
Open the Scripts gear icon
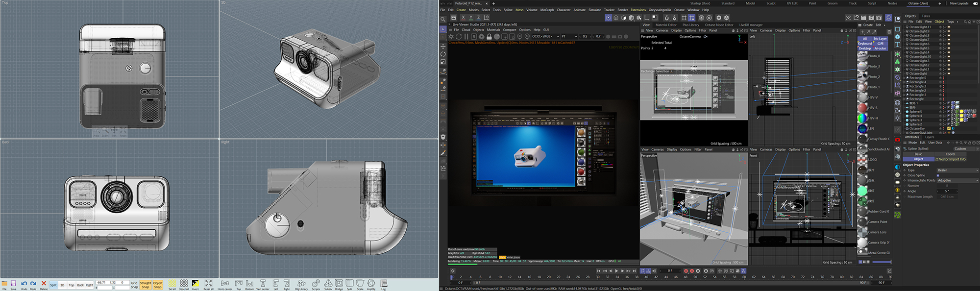(x=316, y=283)
